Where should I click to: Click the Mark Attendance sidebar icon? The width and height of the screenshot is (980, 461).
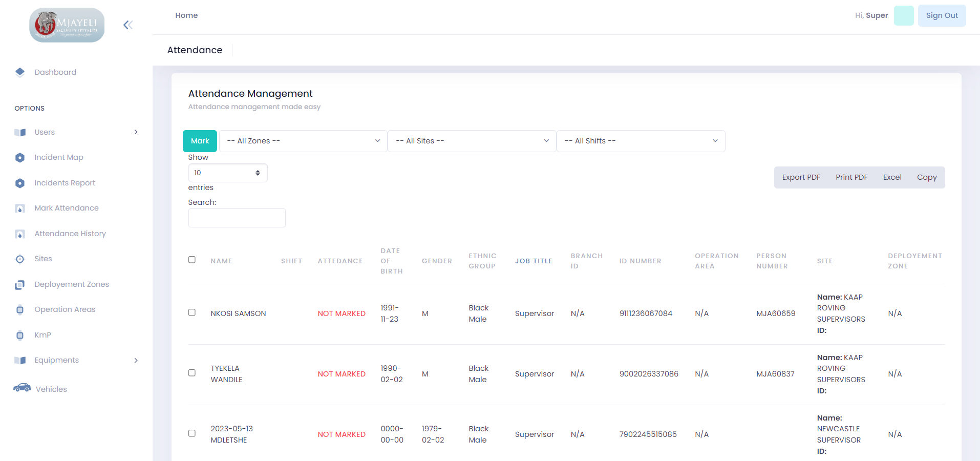(x=20, y=208)
